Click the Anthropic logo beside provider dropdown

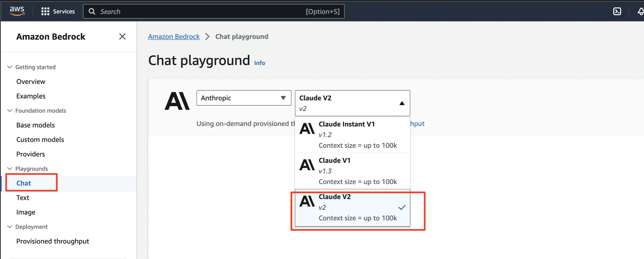coord(177,101)
